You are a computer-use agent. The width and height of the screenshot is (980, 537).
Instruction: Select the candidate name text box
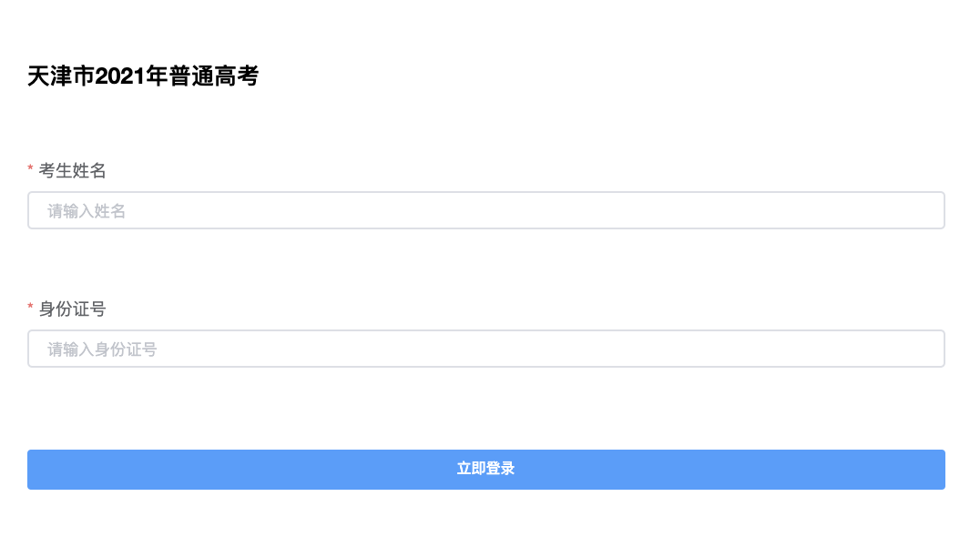[x=485, y=210]
